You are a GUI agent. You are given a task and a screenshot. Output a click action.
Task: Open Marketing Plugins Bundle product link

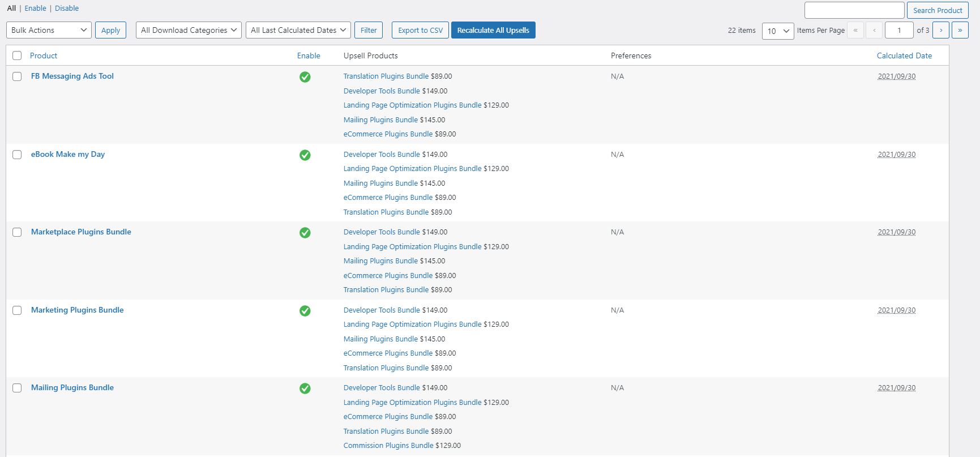(78, 310)
